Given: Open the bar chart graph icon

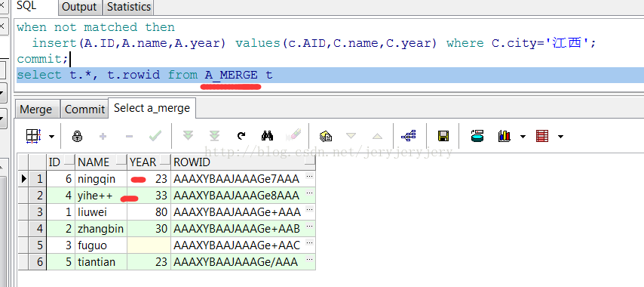Looking at the screenshot, I should tap(504, 136).
